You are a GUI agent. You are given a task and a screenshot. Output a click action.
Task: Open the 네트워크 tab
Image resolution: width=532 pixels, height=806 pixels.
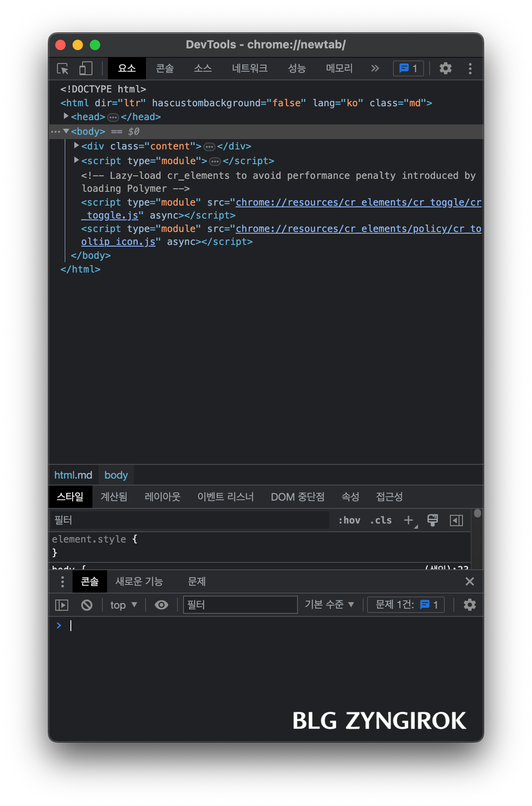tap(250, 69)
